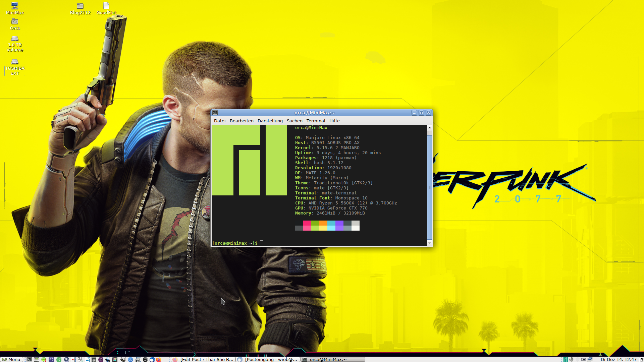644x362 pixels.
Task: Launch the green ball panel icon
Action: click(44, 359)
